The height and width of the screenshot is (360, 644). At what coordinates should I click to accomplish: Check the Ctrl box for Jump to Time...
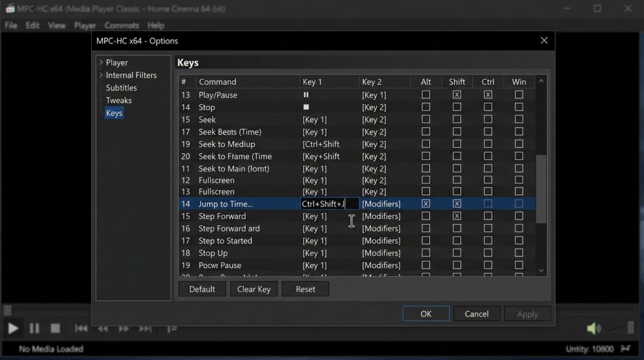488,203
